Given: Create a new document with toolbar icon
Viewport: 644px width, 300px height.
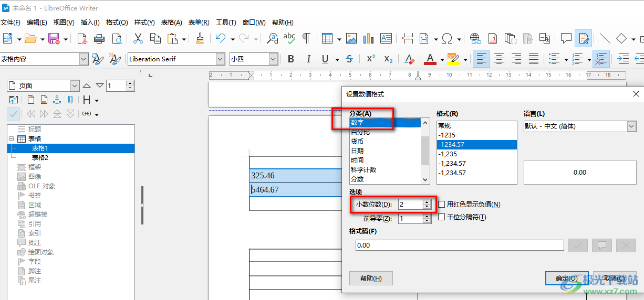Looking at the screenshot, I should [7, 38].
